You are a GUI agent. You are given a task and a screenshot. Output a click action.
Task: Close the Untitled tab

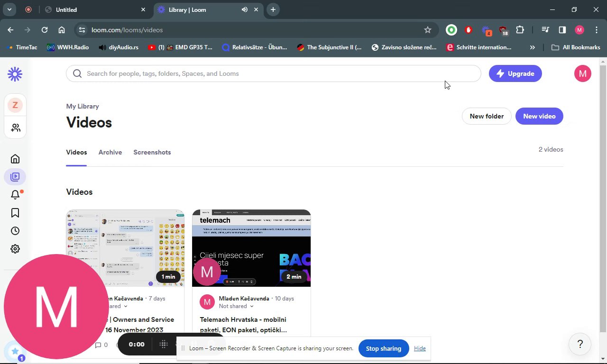(x=143, y=9)
